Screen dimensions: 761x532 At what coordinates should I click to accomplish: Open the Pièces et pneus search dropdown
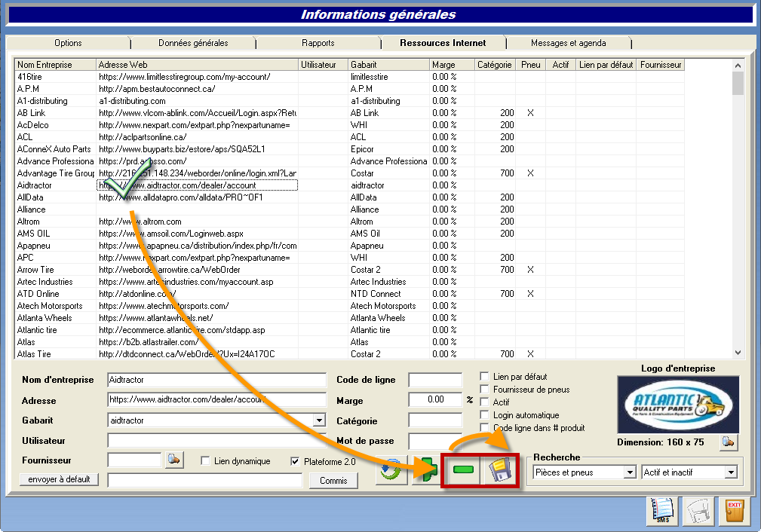[x=630, y=472]
